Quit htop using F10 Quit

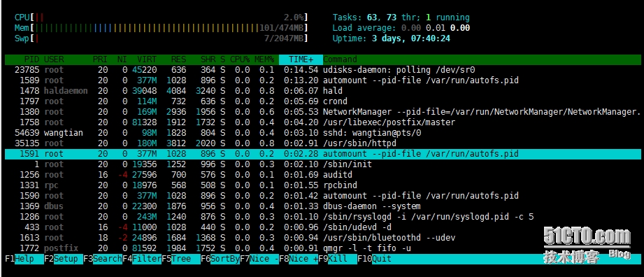tap(375, 259)
